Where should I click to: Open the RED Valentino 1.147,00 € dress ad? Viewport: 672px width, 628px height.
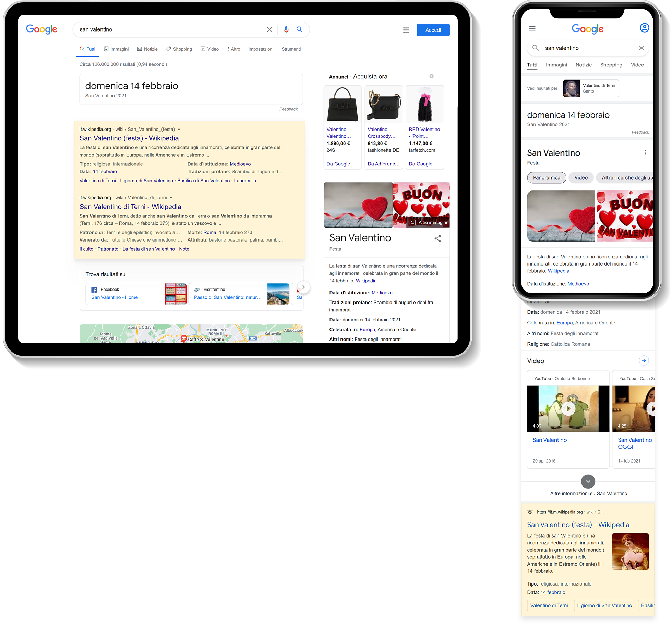(x=425, y=127)
